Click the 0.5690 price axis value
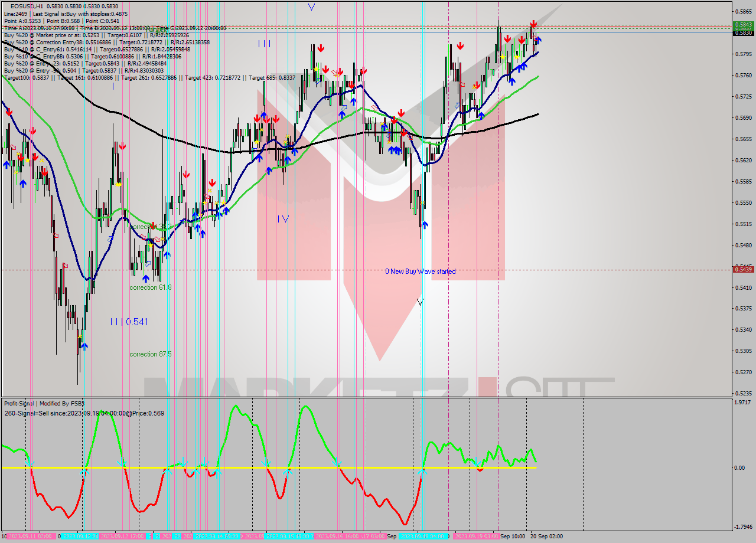 pyautogui.click(x=743, y=118)
